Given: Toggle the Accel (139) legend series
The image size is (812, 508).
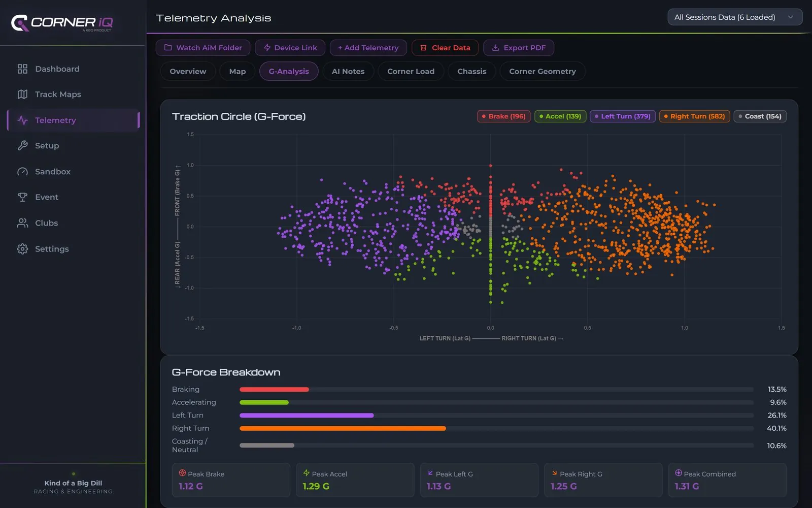Looking at the screenshot, I should (x=560, y=116).
